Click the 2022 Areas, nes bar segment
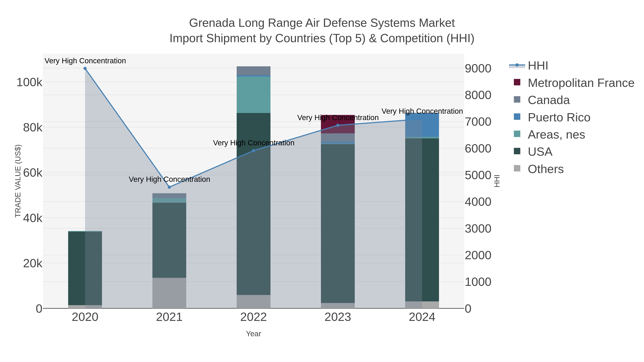644x362 pixels. click(x=253, y=95)
